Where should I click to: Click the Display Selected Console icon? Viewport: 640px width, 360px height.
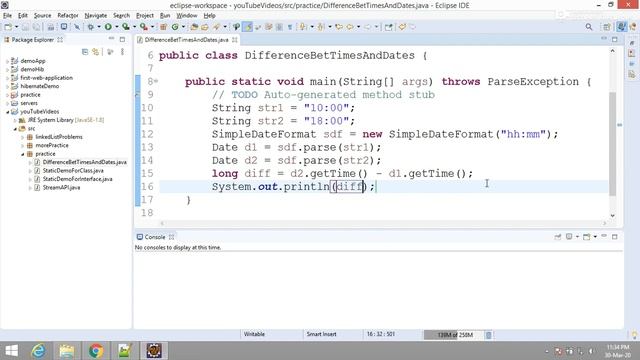click(569, 237)
